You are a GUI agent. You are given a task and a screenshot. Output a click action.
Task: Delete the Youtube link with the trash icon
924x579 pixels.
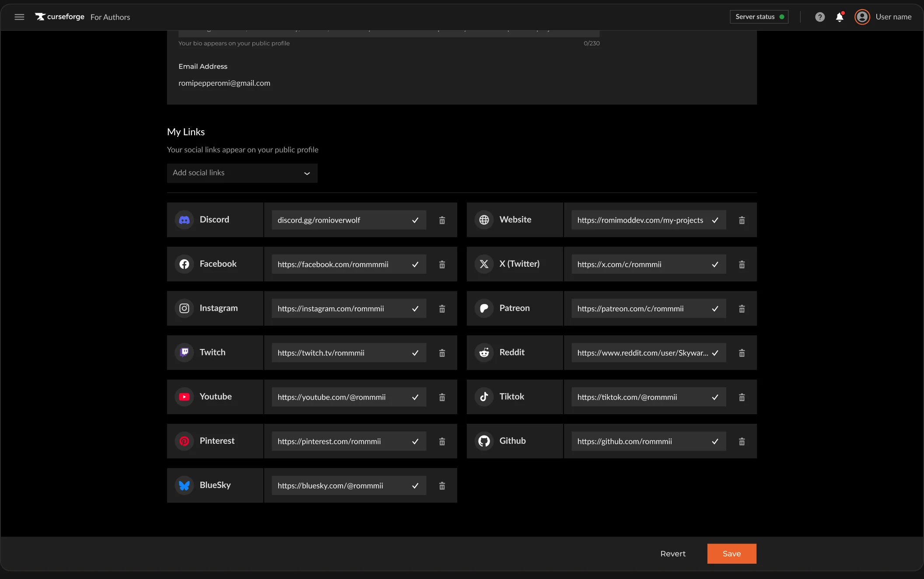(442, 397)
